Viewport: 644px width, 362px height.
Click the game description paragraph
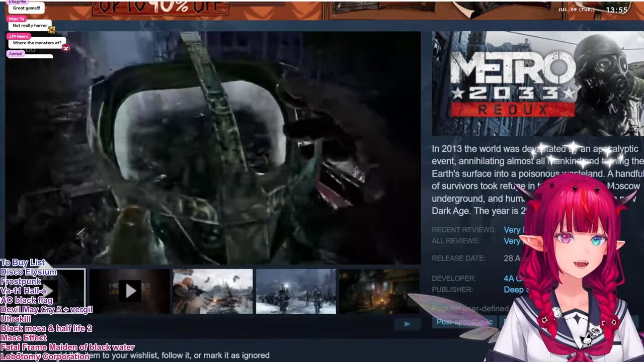pos(537,179)
